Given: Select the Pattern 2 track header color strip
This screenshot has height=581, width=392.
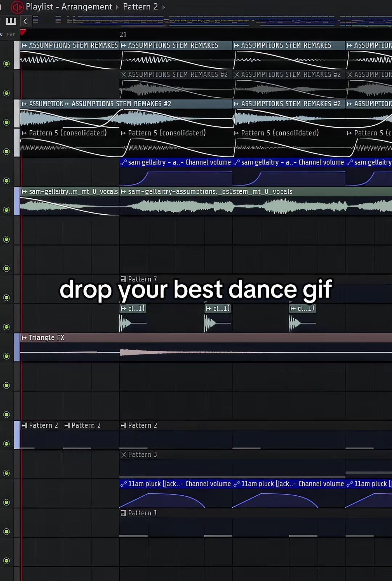Looking at the screenshot, I should 17,435.
